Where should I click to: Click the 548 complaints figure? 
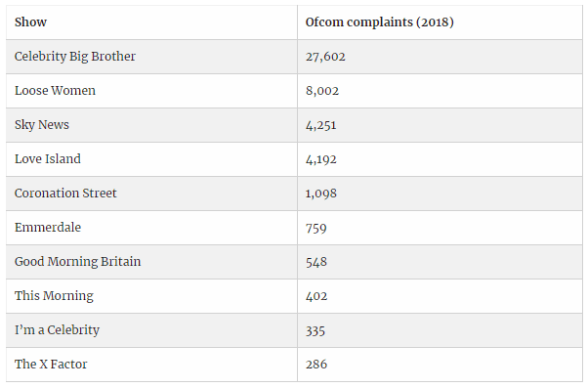(316, 262)
